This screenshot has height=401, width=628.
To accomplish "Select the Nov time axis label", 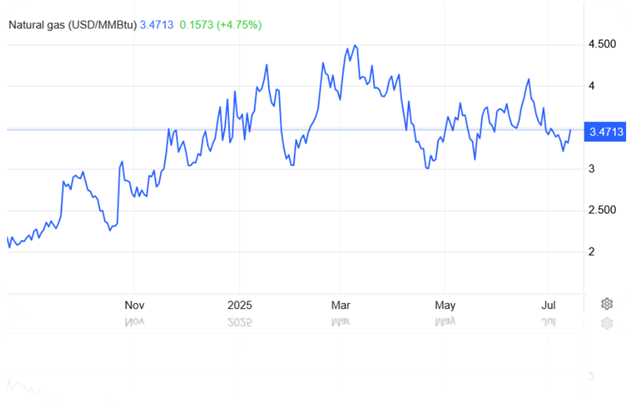I will (x=135, y=304).
